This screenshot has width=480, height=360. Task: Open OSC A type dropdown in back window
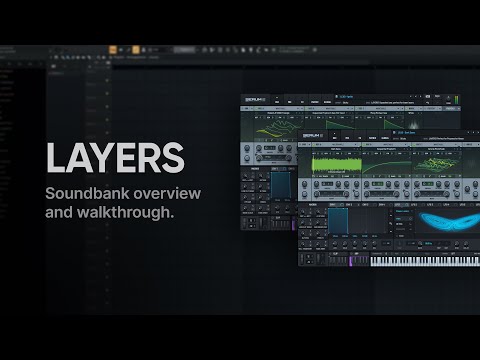[x=281, y=108]
